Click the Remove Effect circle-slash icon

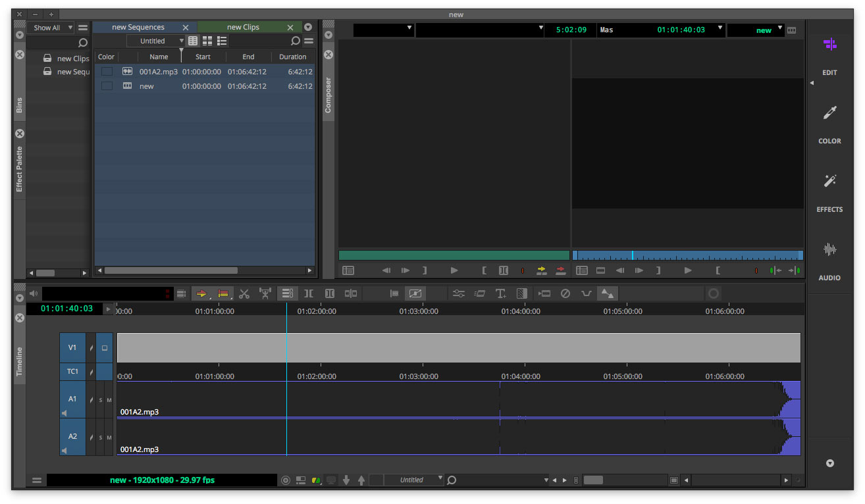pyautogui.click(x=565, y=293)
